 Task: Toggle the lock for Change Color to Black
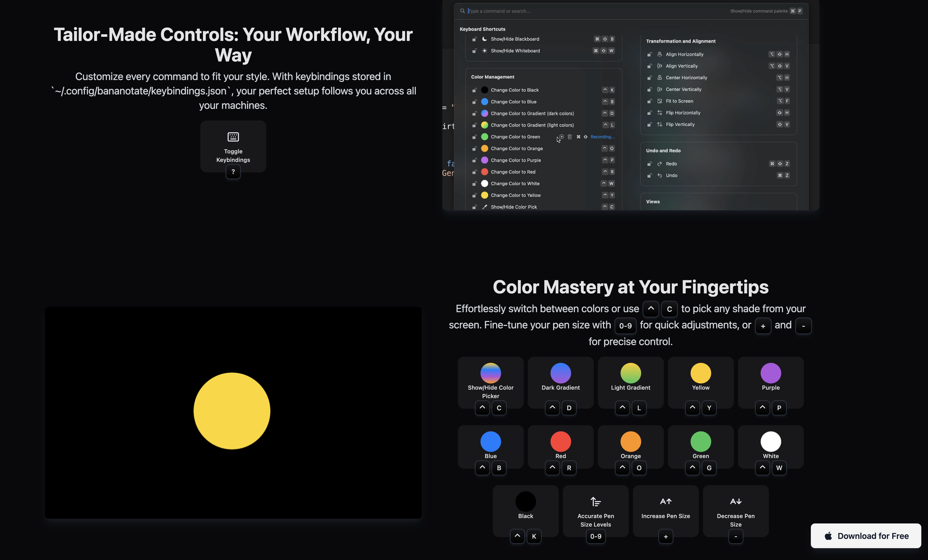tap(475, 90)
